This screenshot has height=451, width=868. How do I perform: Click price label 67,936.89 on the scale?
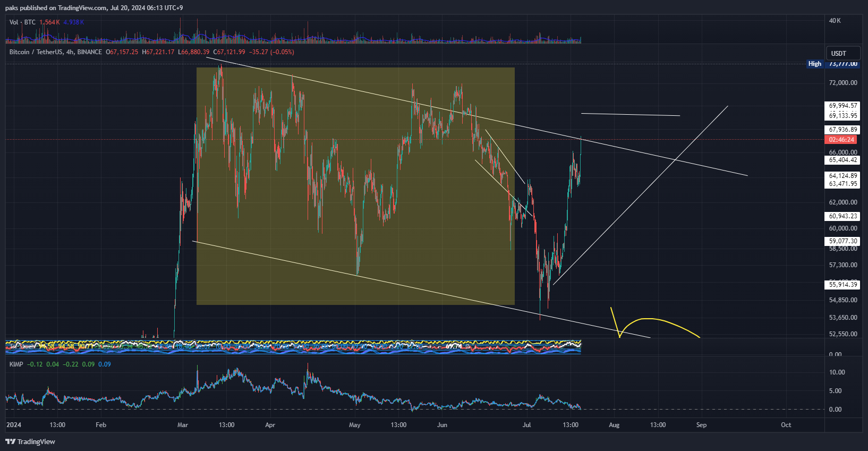[843, 130]
